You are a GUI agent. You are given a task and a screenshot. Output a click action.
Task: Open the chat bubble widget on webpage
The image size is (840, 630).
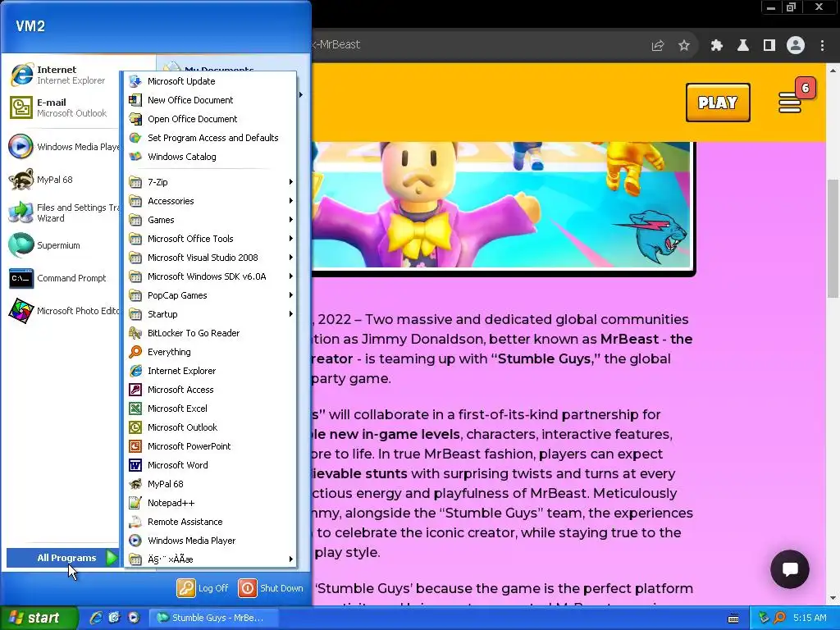click(x=790, y=569)
